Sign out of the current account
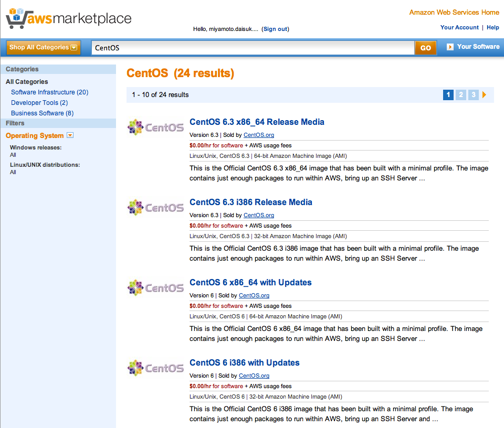Viewport: 504px width, 428px height. 275,29
